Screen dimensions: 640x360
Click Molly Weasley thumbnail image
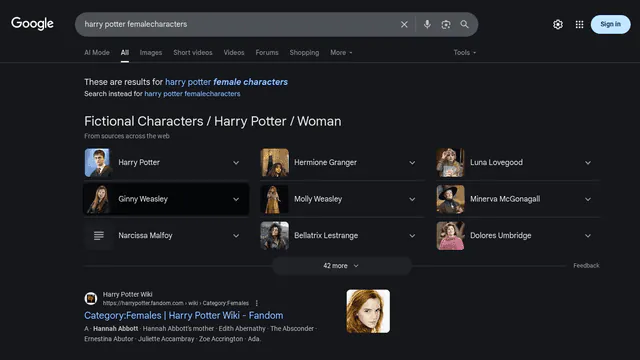coord(275,199)
